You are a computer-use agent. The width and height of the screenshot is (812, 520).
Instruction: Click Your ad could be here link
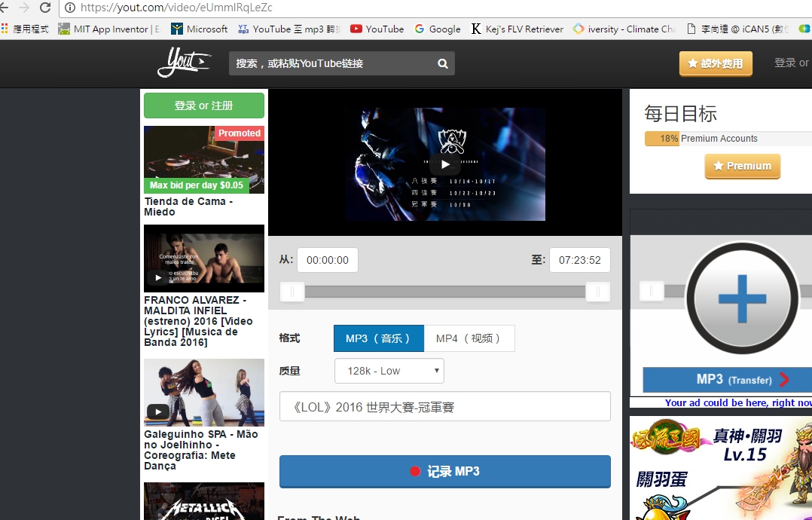(738, 402)
